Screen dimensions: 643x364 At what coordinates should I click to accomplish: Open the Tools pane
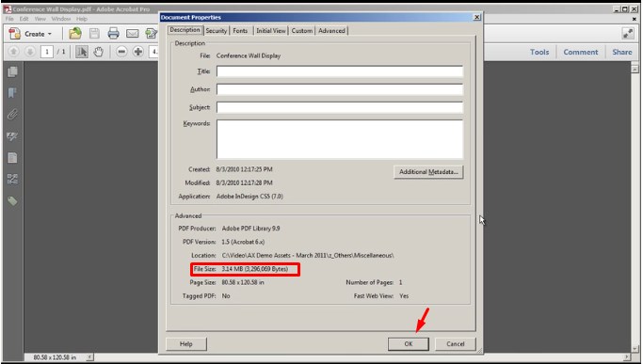point(539,52)
